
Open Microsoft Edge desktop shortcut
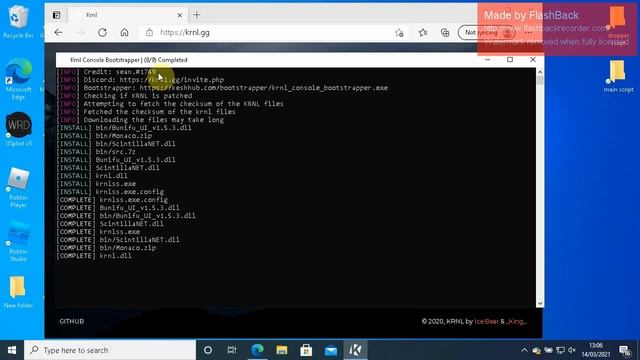(x=18, y=79)
